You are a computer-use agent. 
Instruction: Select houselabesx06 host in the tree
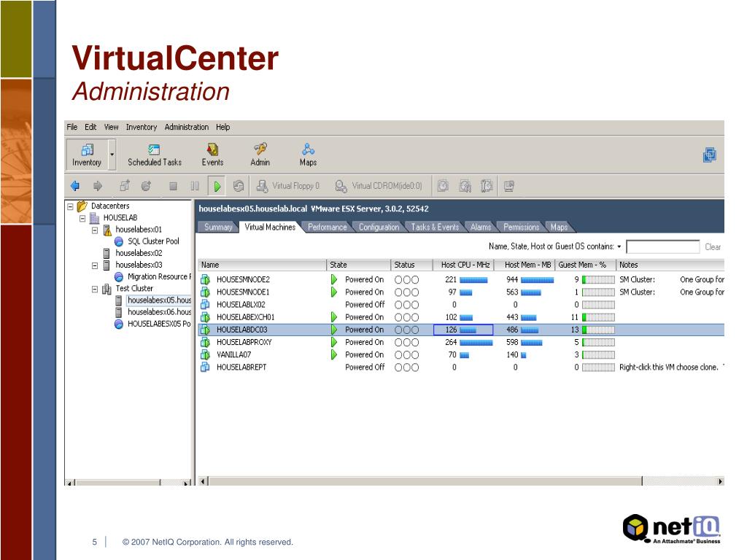tap(159, 312)
